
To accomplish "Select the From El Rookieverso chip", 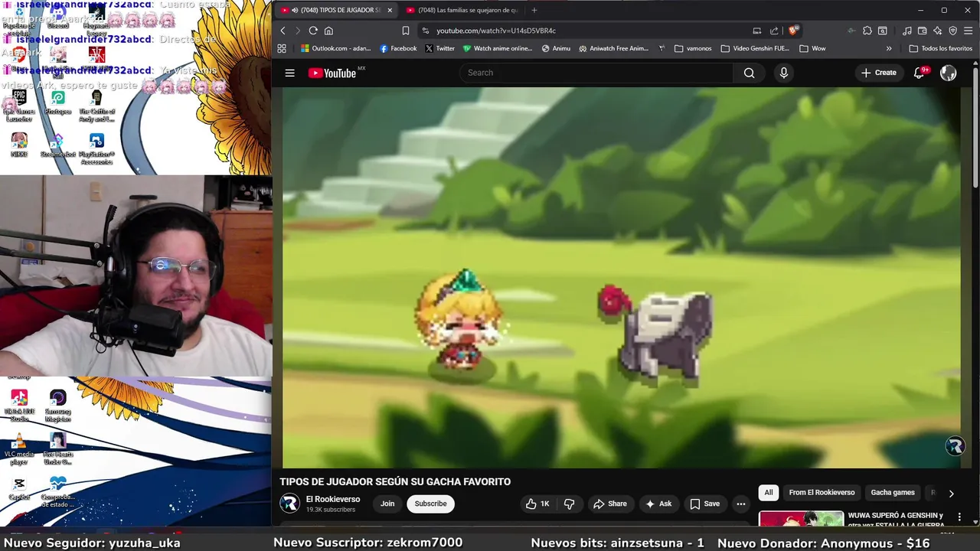I will [822, 493].
